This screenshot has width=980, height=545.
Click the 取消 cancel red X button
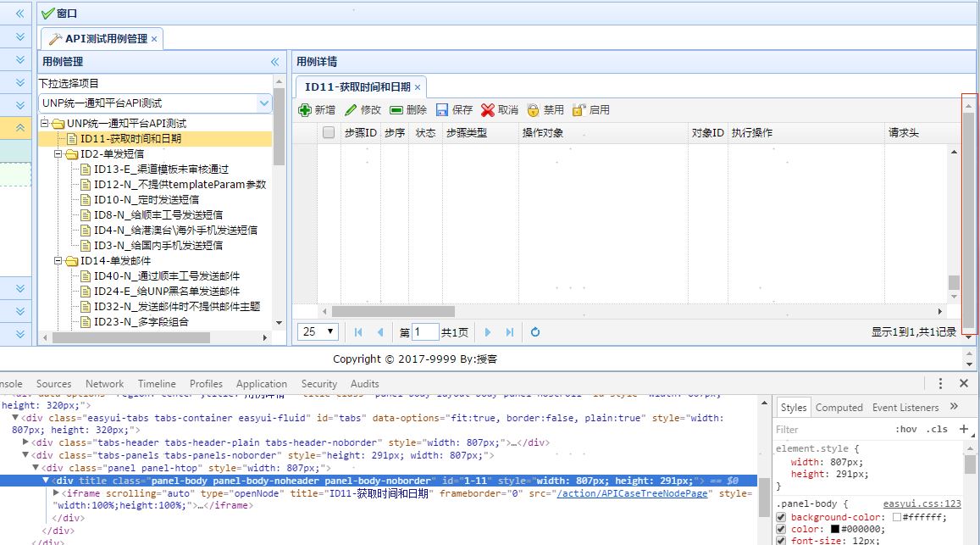point(500,110)
